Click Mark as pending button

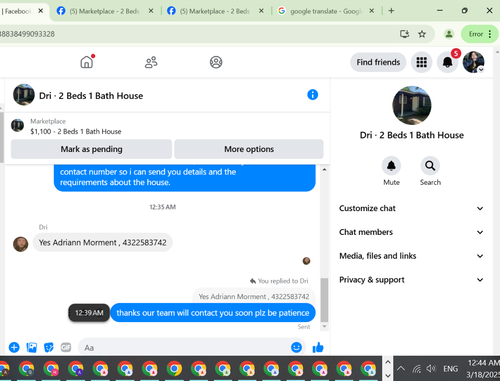point(91,149)
